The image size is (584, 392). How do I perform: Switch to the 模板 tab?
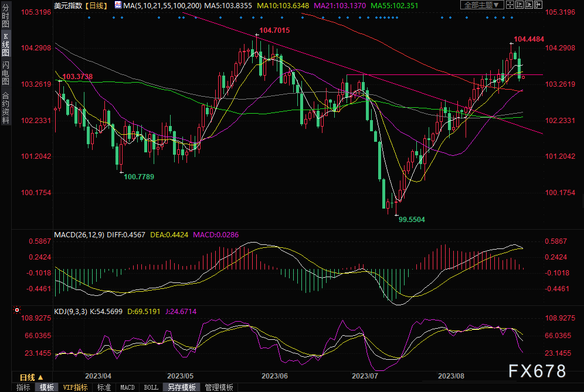click(x=46, y=387)
